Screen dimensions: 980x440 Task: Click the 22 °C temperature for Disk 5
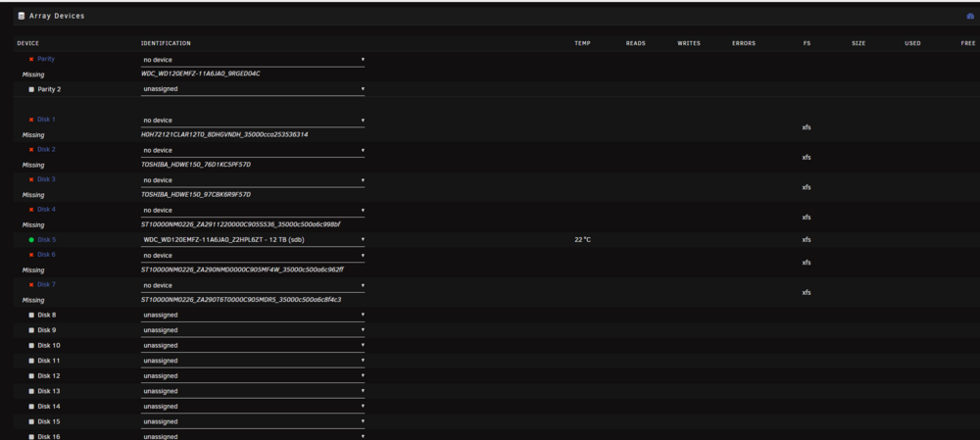point(582,240)
